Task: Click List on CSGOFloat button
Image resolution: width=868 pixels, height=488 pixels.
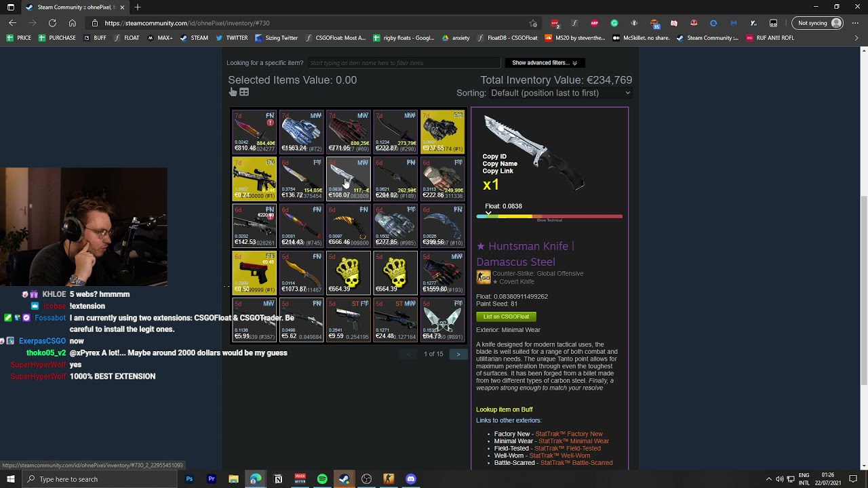Action: click(x=506, y=317)
